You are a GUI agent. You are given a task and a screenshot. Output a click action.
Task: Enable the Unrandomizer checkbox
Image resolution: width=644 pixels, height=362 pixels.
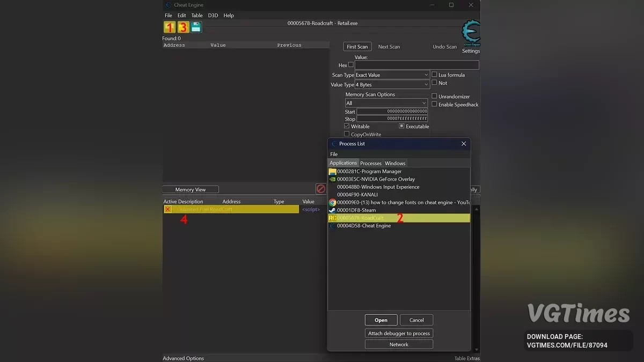click(x=435, y=97)
